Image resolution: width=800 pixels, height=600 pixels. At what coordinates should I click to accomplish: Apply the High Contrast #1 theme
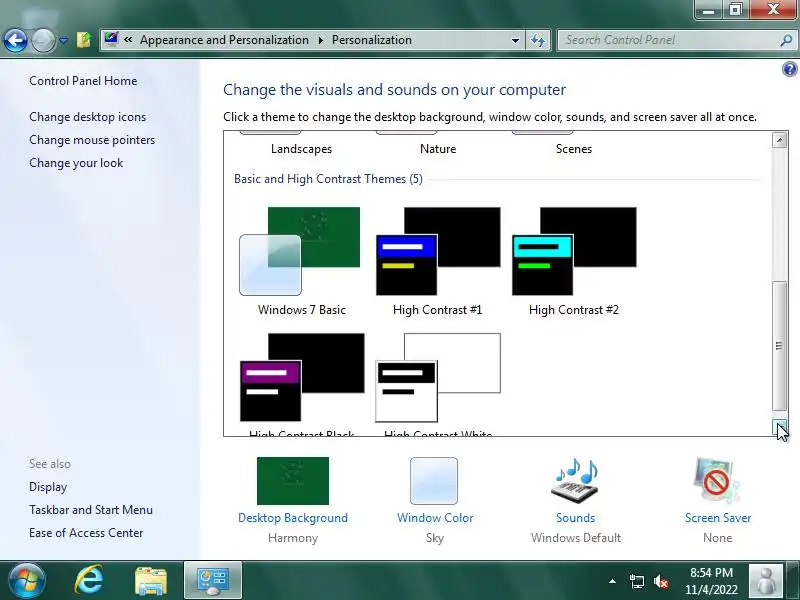pyautogui.click(x=438, y=251)
